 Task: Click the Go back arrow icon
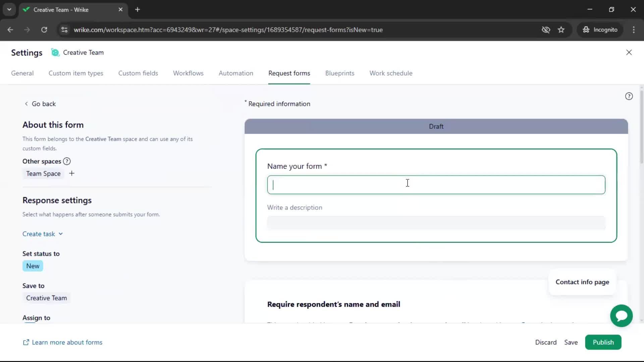(x=26, y=104)
